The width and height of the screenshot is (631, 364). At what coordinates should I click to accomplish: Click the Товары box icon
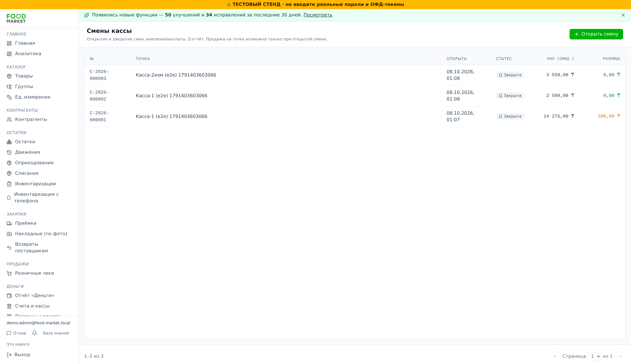pos(9,76)
